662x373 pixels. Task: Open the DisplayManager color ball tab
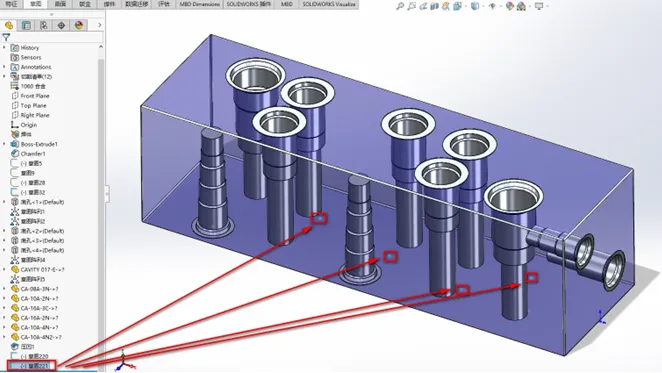click(x=79, y=25)
